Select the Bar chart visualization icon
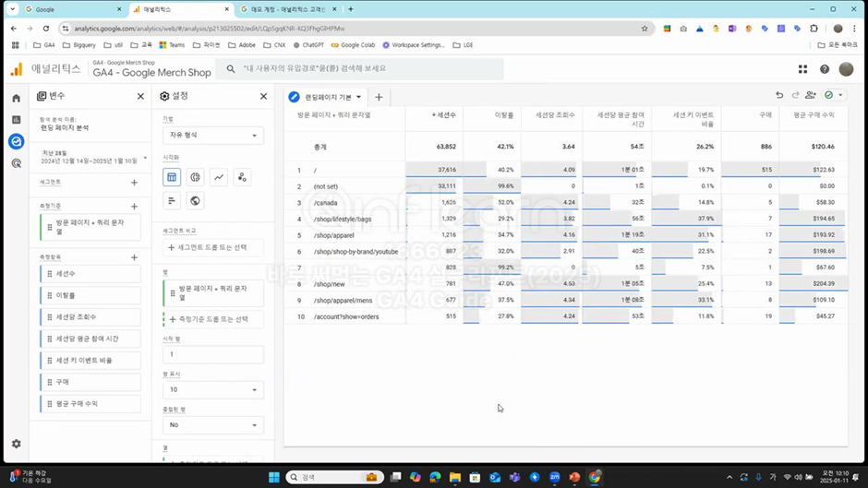The height and width of the screenshot is (488, 868). (x=172, y=200)
